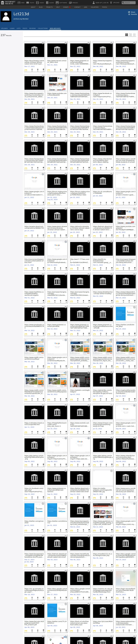Click the SIGN UP link in the header

(98, 3)
